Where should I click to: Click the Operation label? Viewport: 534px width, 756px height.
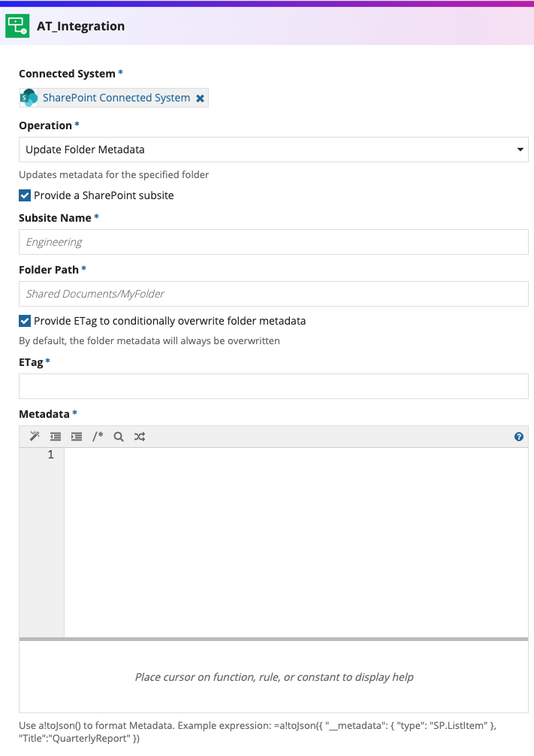coord(45,125)
